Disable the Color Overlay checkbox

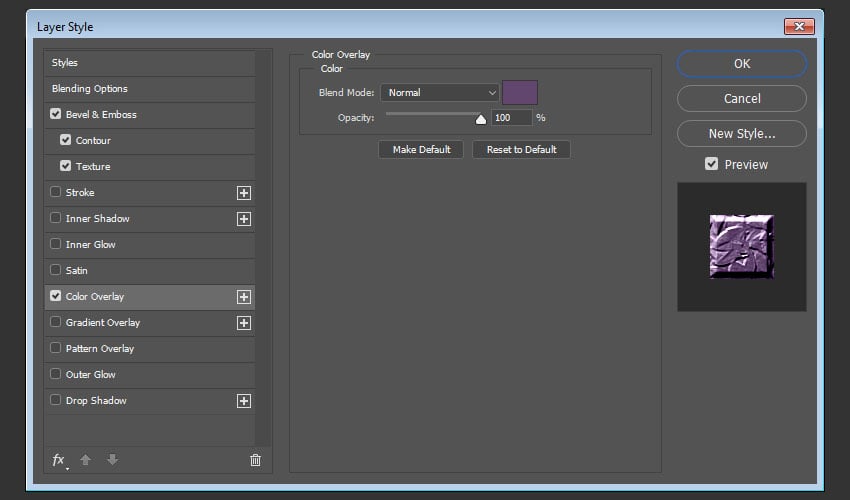click(55, 296)
